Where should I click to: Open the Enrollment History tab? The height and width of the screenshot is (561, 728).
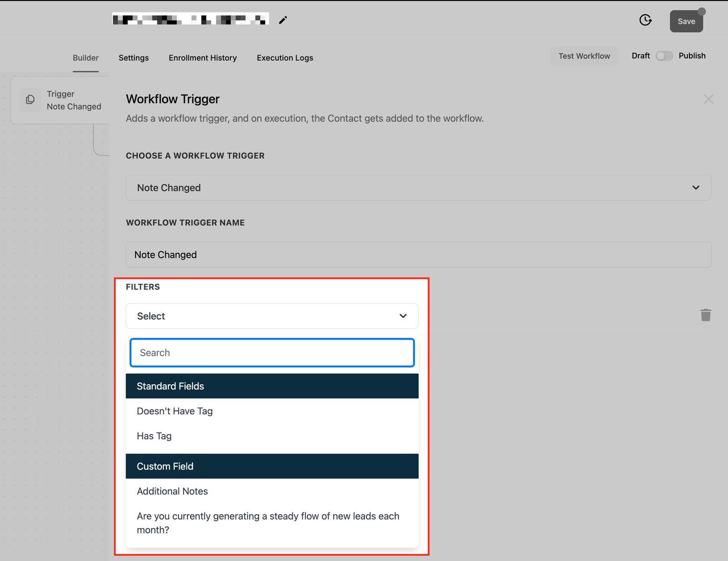[x=202, y=58]
